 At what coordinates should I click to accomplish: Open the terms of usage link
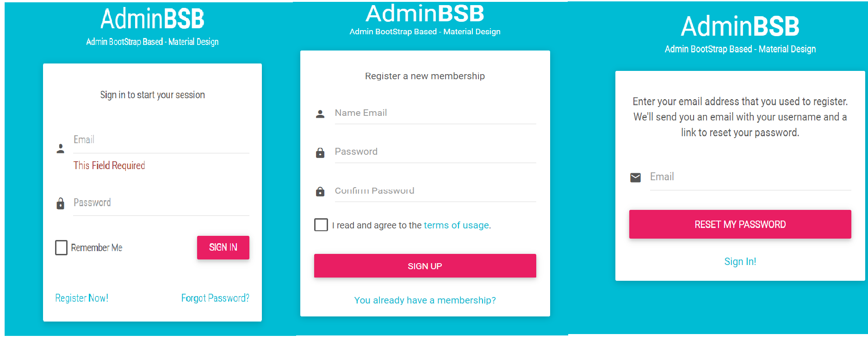tap(456, 225)
